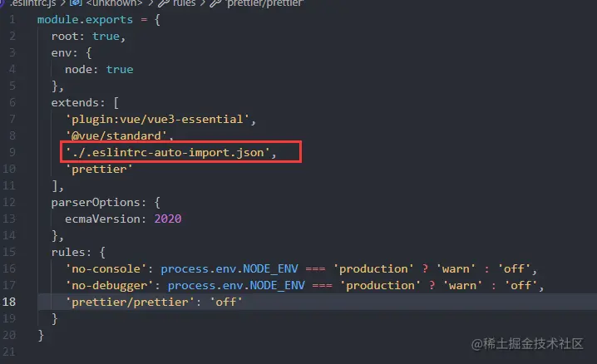This screenshot has height=364, width=597.
Task: Click the chevron after .eslintrc.js breadcrumb
Action: 63,3
